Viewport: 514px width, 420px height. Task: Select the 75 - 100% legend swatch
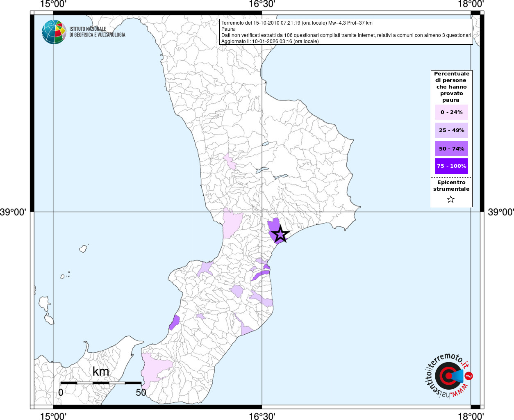451,166
